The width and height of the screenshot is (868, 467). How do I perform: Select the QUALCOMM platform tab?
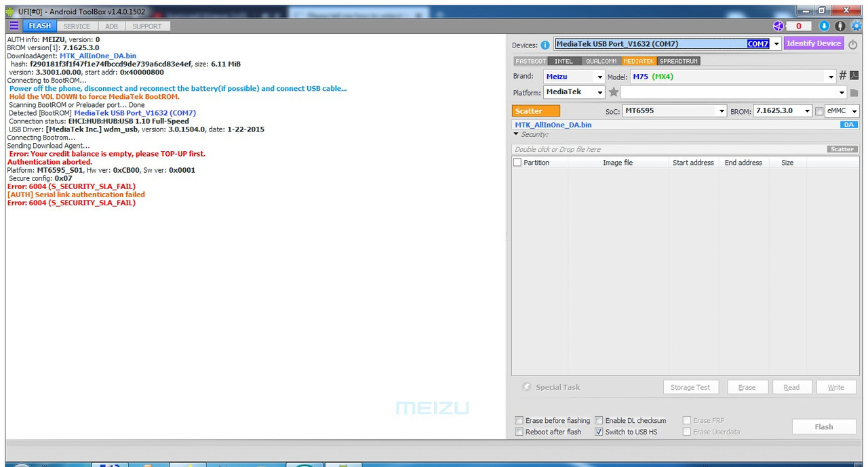pyautogui.click(x=601, y=61)
